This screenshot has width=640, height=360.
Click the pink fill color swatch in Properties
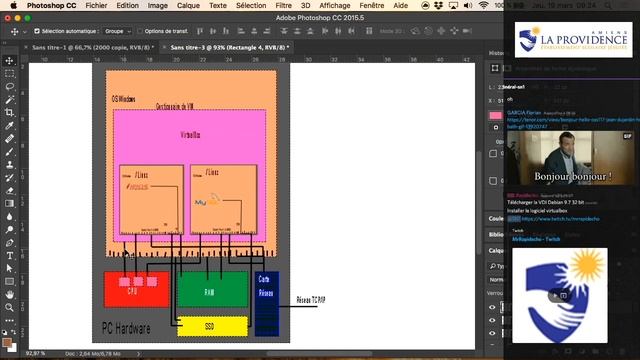496,116
